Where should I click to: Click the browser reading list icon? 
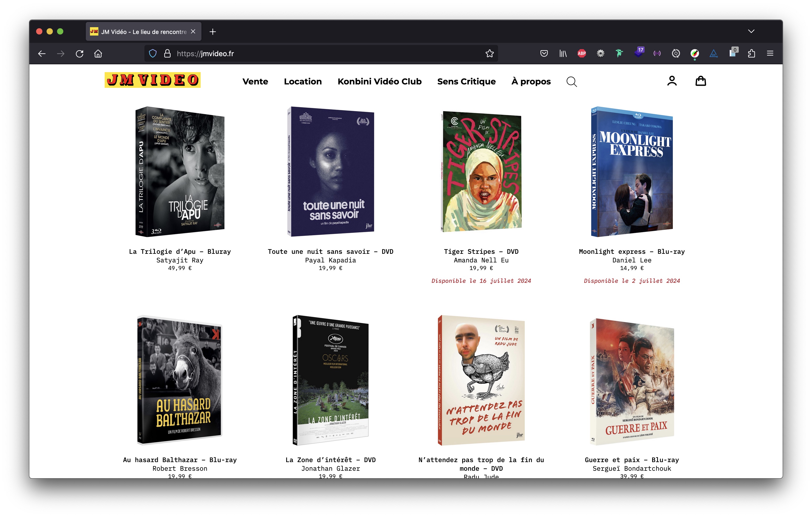[562, 53]
